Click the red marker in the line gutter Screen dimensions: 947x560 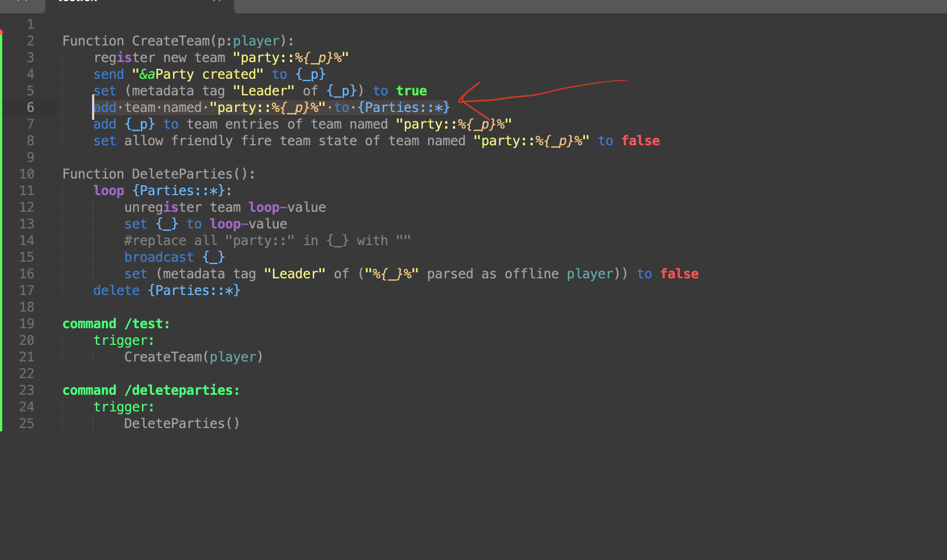(x=2, y=32)
